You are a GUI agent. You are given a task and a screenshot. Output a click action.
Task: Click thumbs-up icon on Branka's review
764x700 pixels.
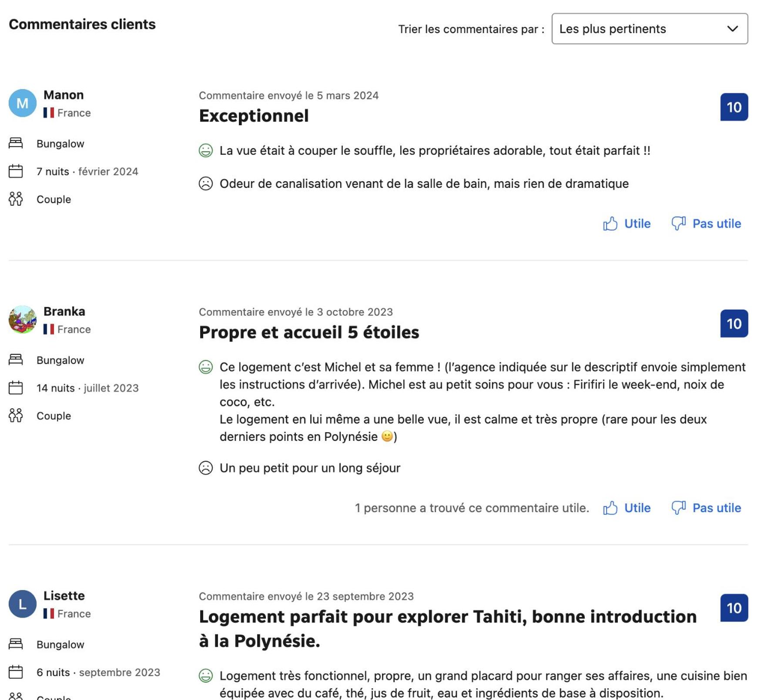tap(610, 508)
